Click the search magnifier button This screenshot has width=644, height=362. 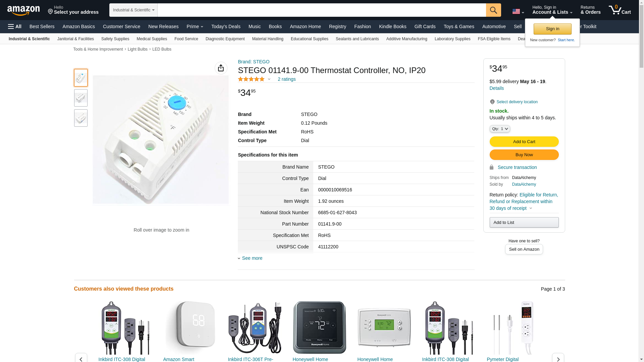[x=493, y=10]
